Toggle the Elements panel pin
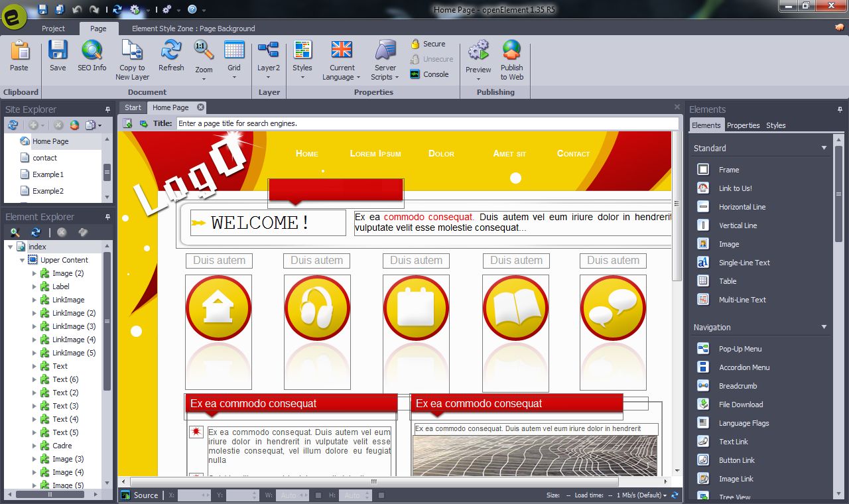This screenshot has height=504, width=849. (x=840, y=109)
